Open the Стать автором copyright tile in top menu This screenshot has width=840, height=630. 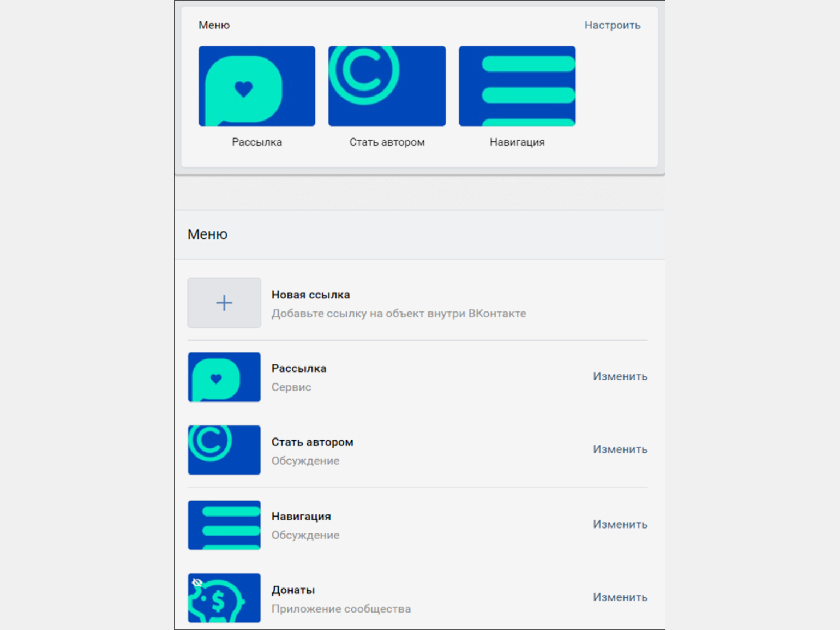[x=387, y=86]
